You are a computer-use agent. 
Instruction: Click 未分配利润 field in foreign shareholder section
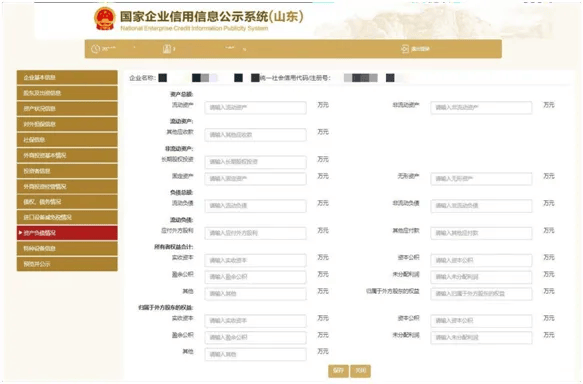(x=481, y=338)
